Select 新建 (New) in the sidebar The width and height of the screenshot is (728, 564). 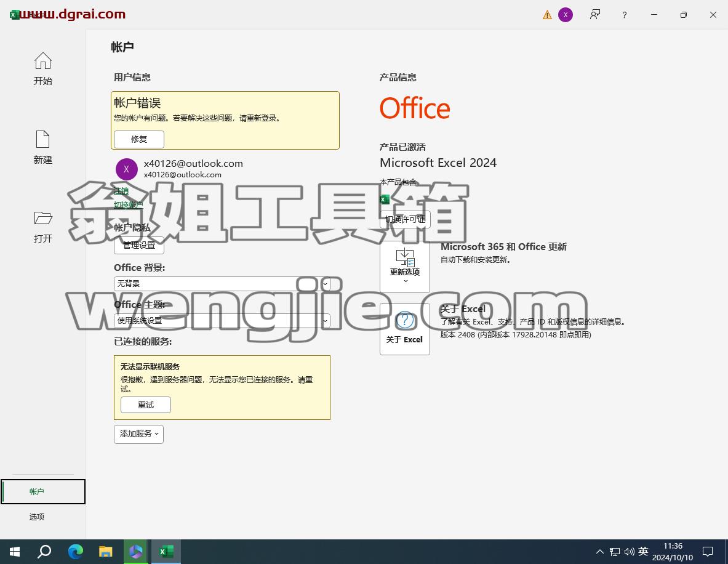(x=42, y=147)
